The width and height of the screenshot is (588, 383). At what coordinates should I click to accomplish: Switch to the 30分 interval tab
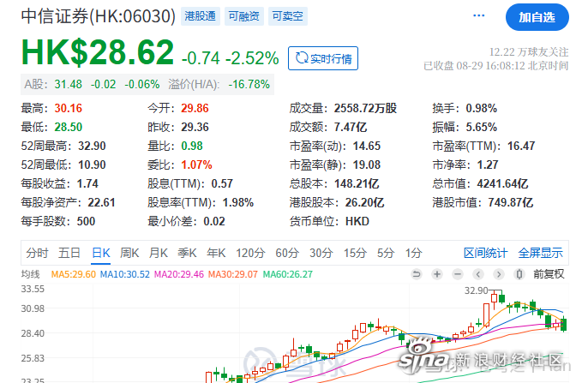click(x=321, y=253)
